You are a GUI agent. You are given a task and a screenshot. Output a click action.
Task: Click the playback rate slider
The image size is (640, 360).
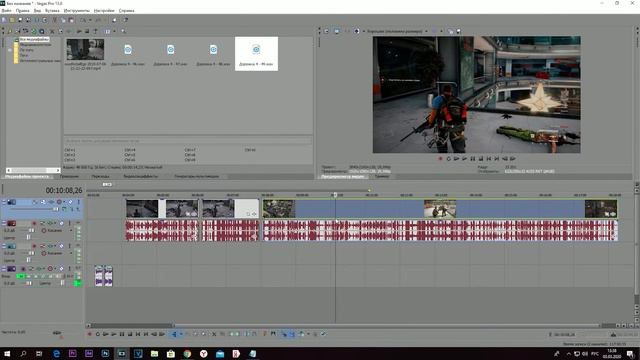click(x=57, y=333)
